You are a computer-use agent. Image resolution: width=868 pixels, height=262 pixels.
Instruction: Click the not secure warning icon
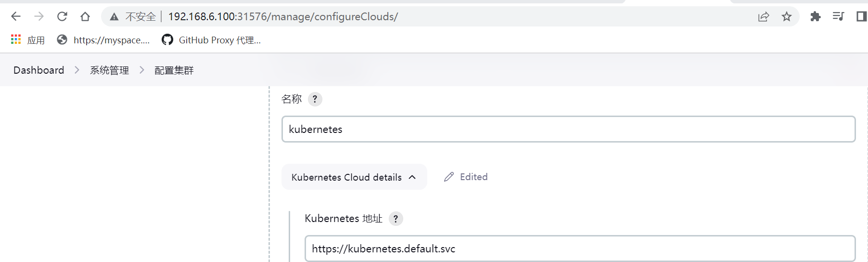(x=114, y=17)
